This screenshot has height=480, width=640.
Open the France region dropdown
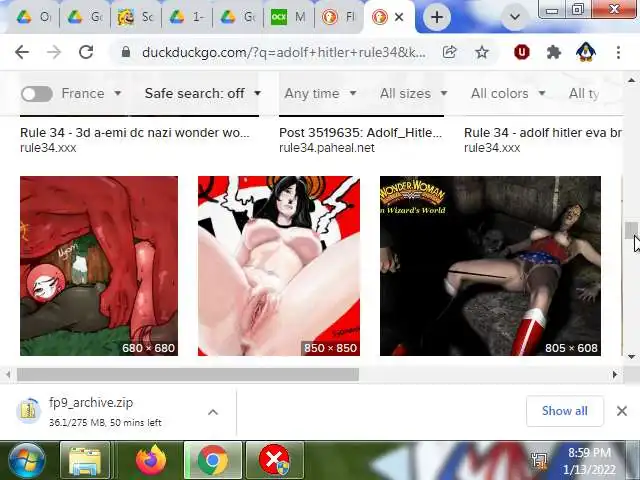click(91, 93)
